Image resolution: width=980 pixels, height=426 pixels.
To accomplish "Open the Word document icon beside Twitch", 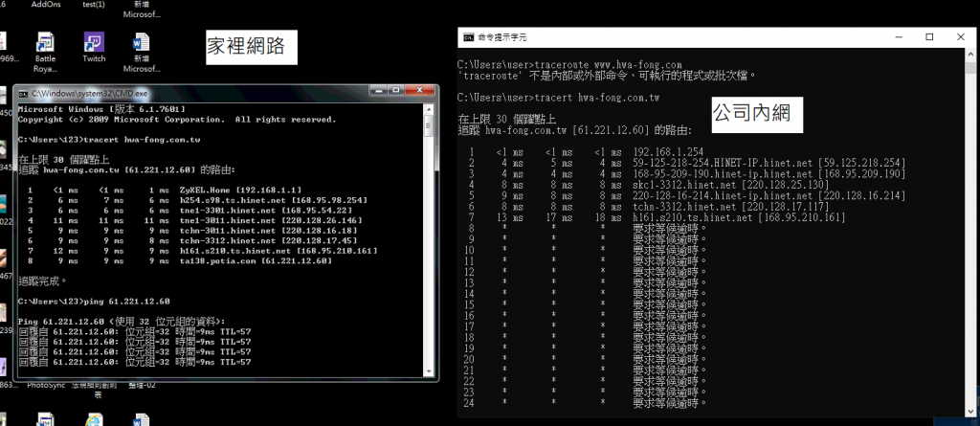I will coord(142,42).
